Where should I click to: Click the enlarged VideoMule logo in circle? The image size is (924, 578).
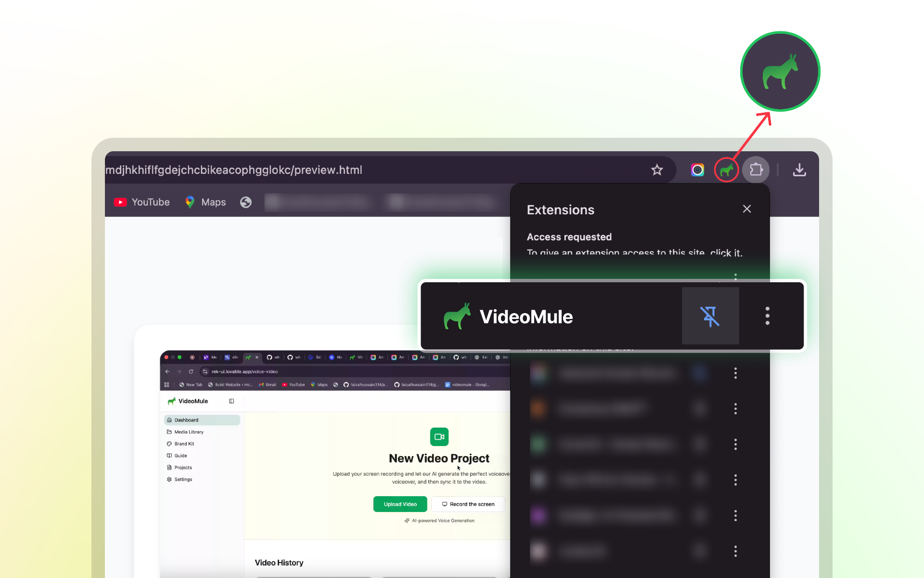pos(780,72)
